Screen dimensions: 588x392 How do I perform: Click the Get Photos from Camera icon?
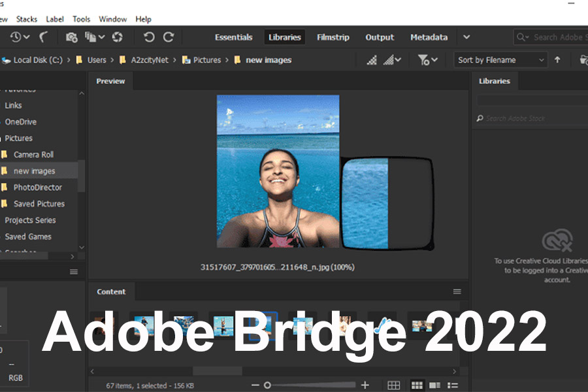[x=71, y=37]
